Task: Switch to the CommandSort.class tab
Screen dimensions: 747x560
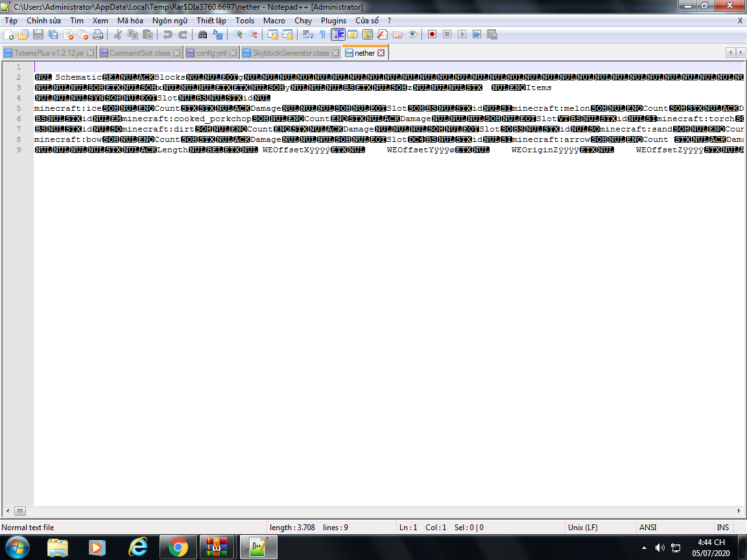Action: click(140, 53)
